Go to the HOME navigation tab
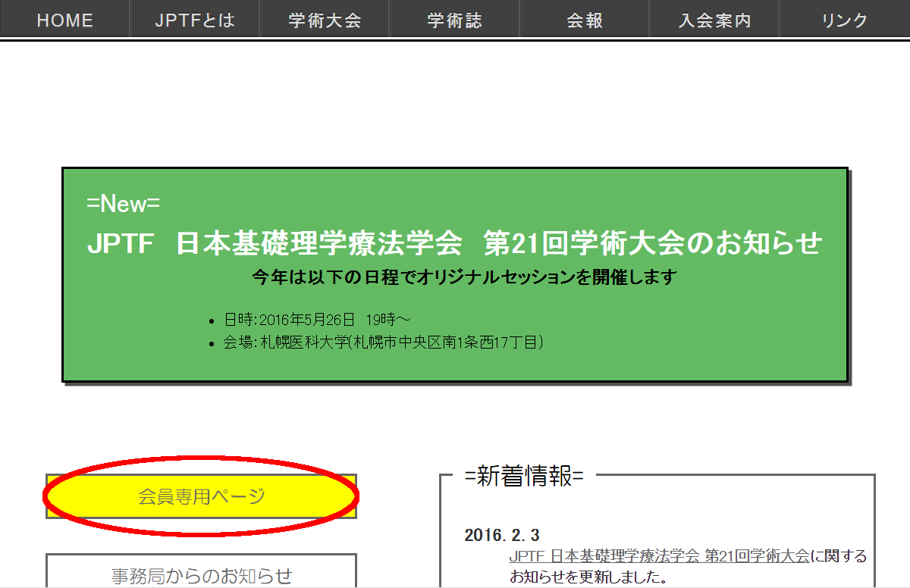The image size is (910, 588). [x=64, y=20]
